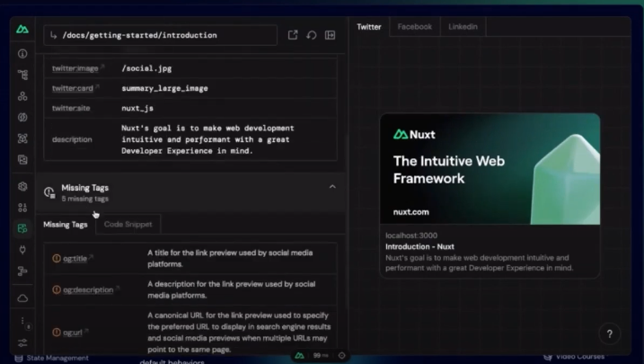Open page in new window icon
644x364 pixels.
293,35
